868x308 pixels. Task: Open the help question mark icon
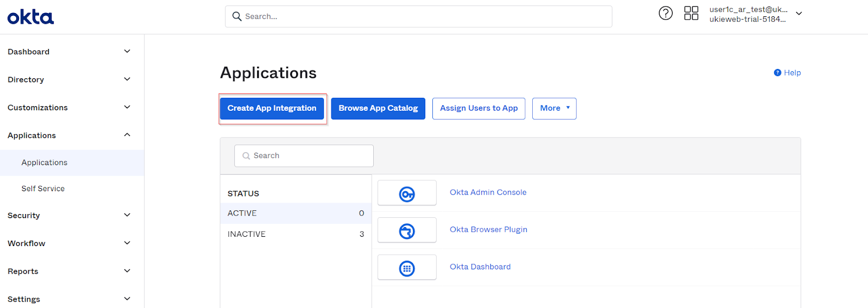666,13
